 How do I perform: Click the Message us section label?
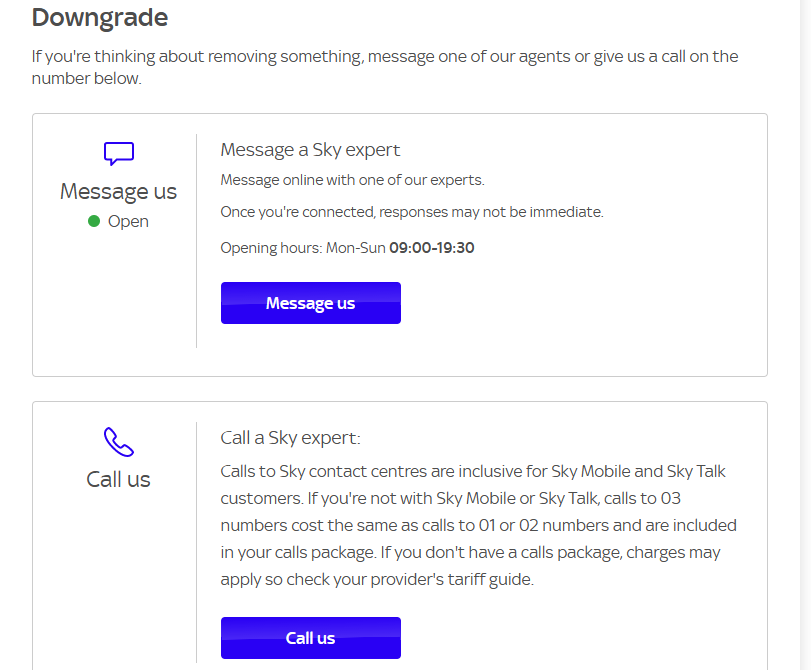118,191
